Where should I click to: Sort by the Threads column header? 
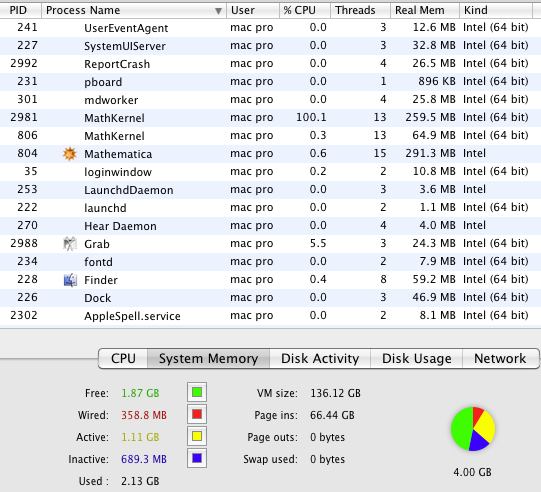[360, 10]
